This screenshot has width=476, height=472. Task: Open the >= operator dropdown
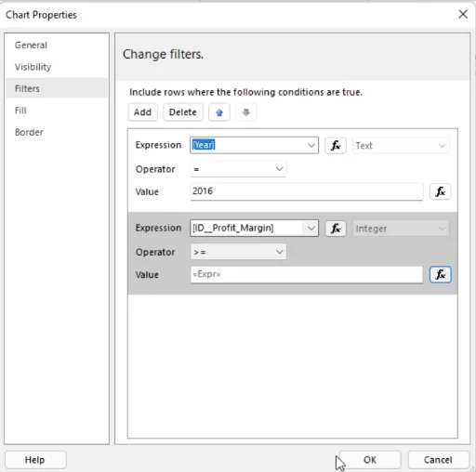(x=238, y=252)
